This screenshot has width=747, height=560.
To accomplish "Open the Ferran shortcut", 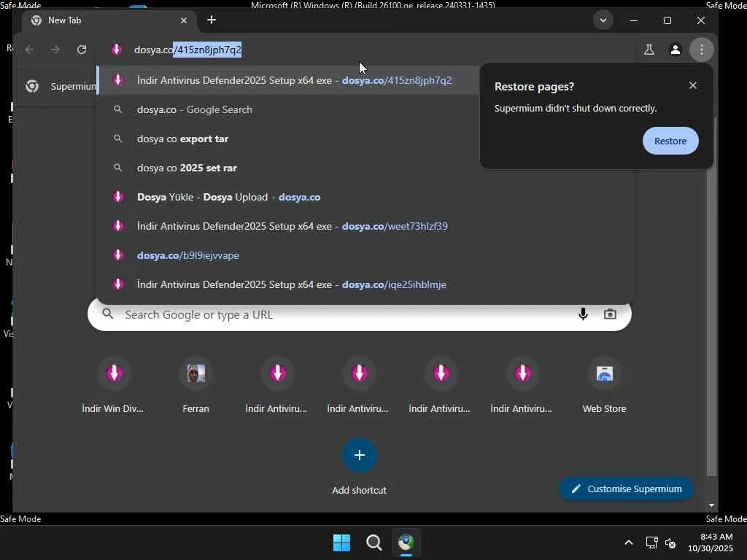I will tap(196, 386).
